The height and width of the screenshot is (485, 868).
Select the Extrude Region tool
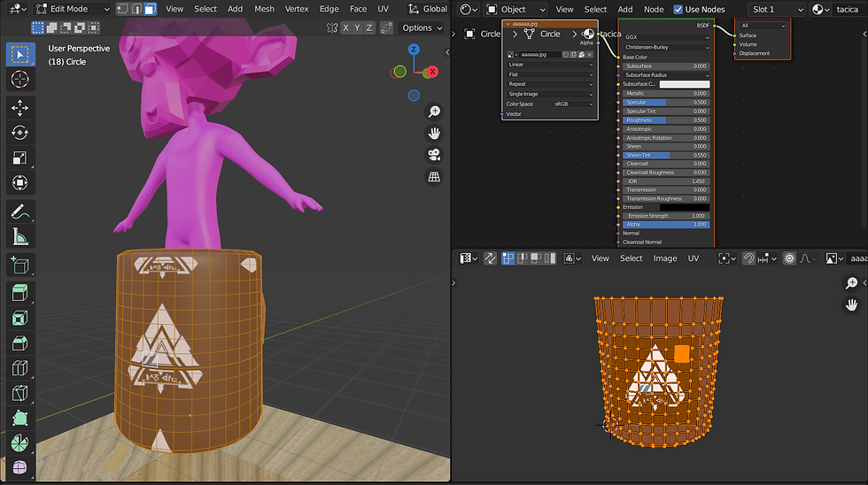(19, 292)
